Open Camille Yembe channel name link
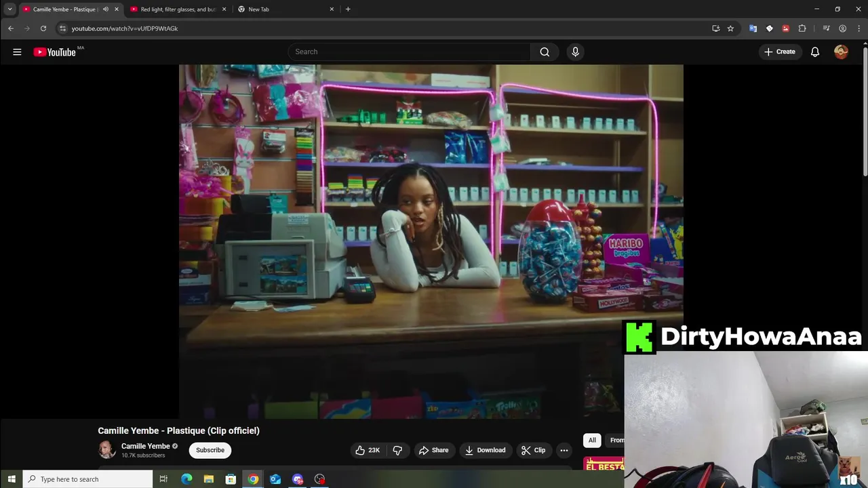Screen dimensions: 868x488 [145, 446]
